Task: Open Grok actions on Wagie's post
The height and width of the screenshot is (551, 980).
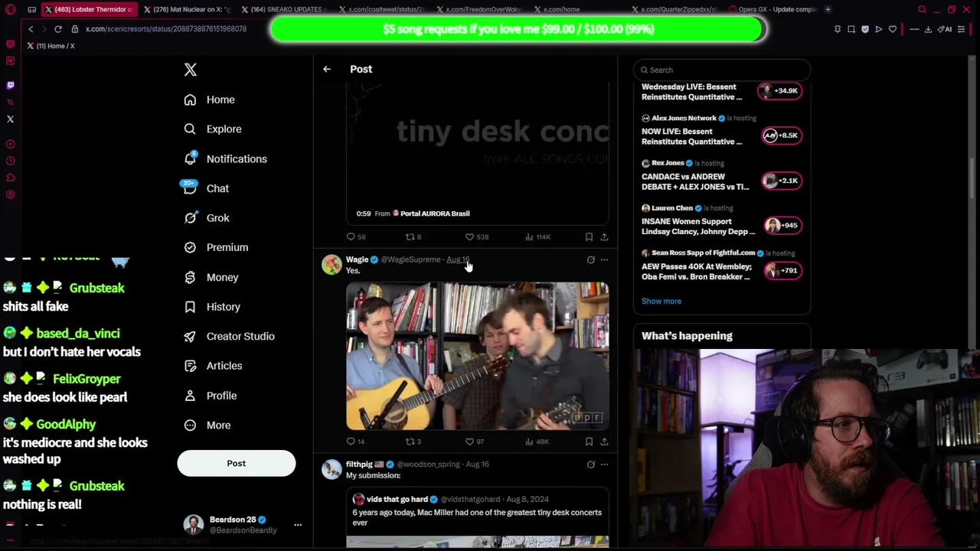Action: tap(590, 260)
